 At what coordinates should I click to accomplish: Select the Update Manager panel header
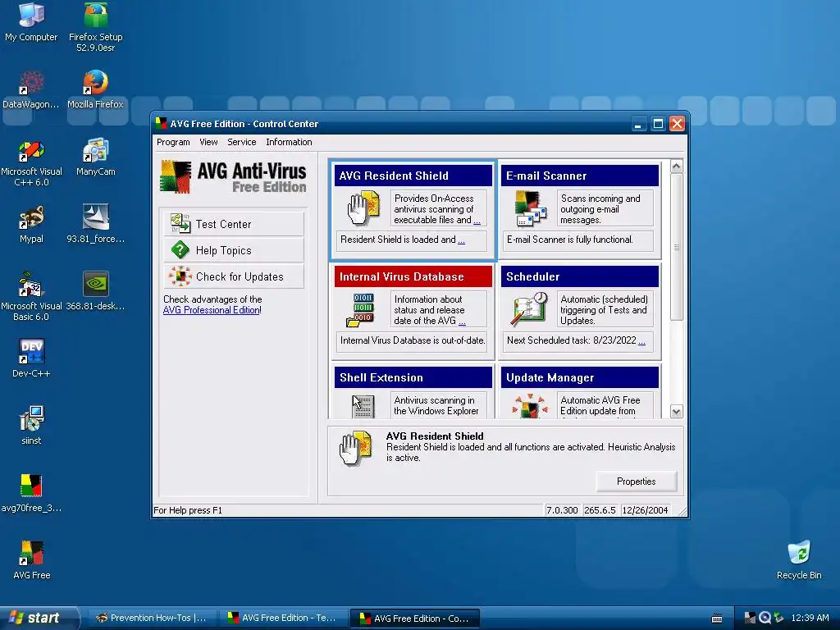point(580,377)
